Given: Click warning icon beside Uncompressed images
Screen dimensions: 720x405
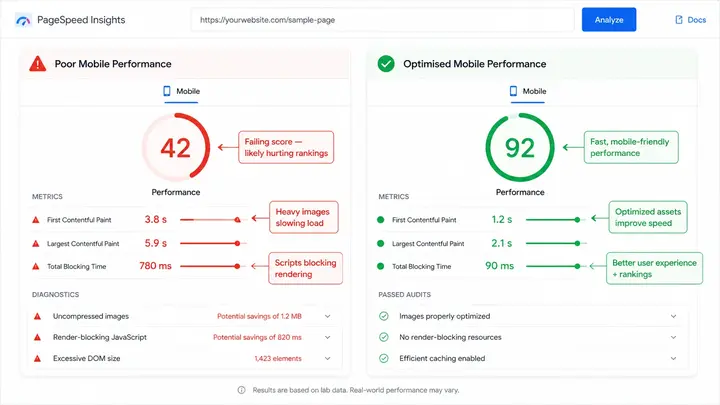Looking at the screenshot, I should [38, 316].
